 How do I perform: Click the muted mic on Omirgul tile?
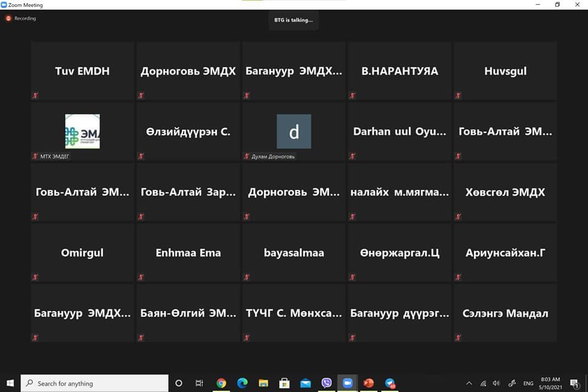36,277
